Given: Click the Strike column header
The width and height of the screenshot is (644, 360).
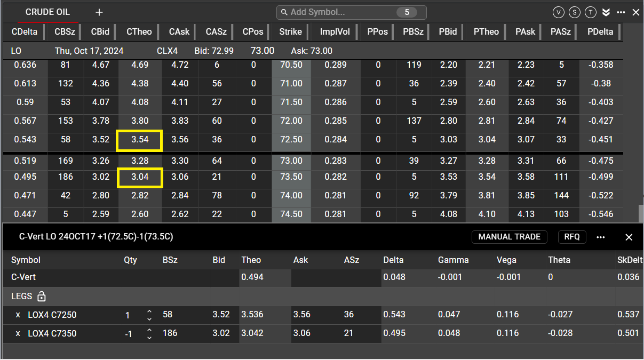Looking at the screenshot, I should [x=291, y=31].
